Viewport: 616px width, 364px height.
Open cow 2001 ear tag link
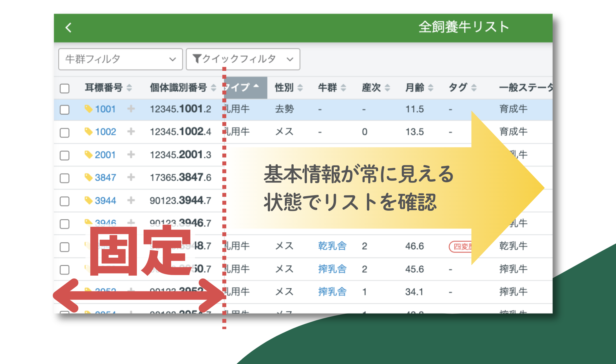(105, 155)
